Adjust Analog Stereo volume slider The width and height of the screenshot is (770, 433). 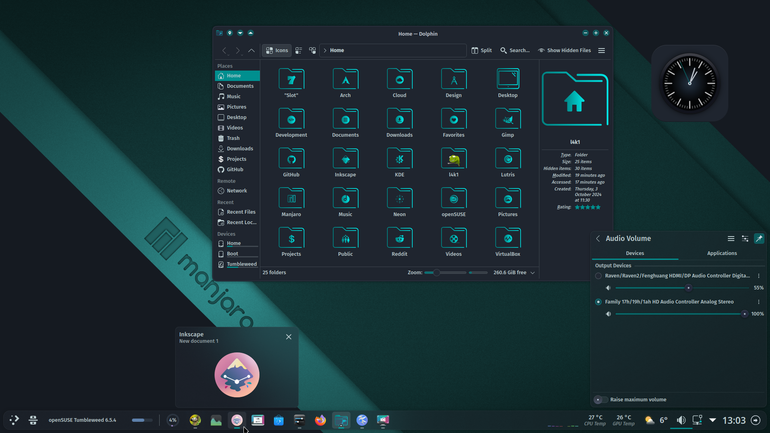682,314
